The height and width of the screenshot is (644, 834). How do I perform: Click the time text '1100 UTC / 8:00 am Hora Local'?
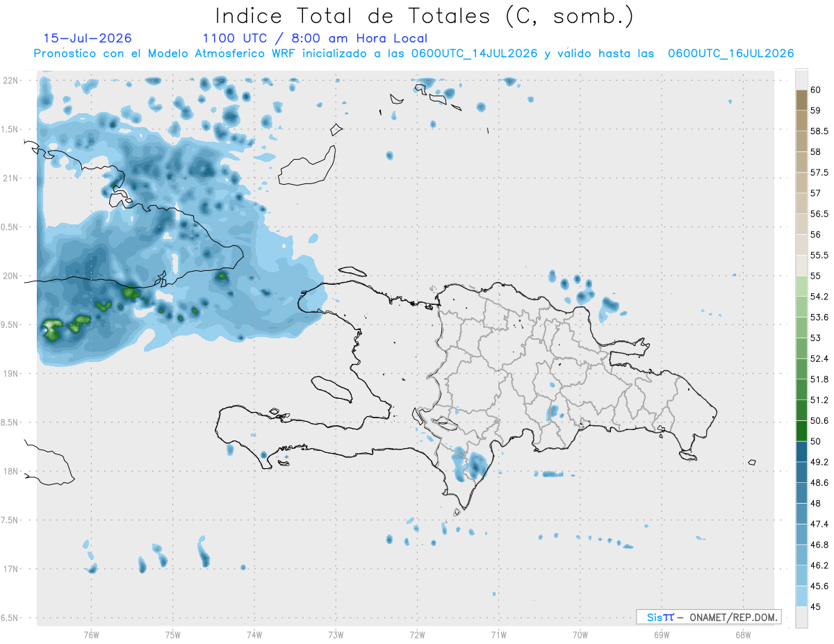(315, 38)
